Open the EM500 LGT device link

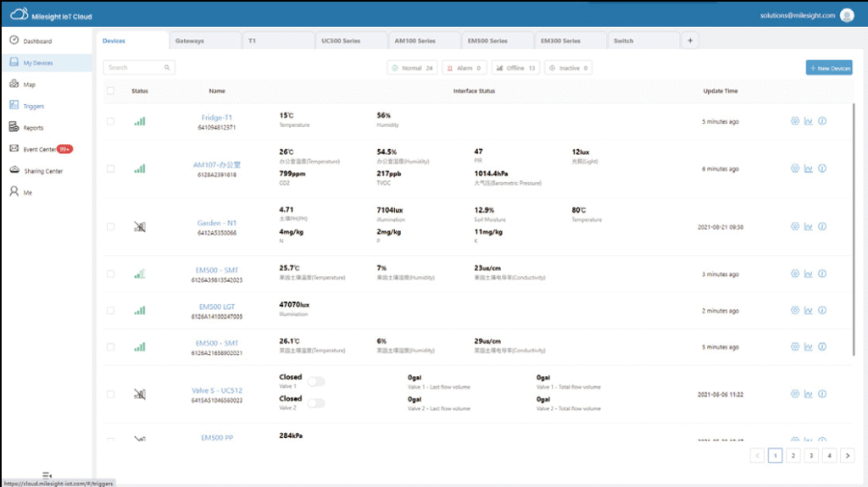[x=216, y=307]
